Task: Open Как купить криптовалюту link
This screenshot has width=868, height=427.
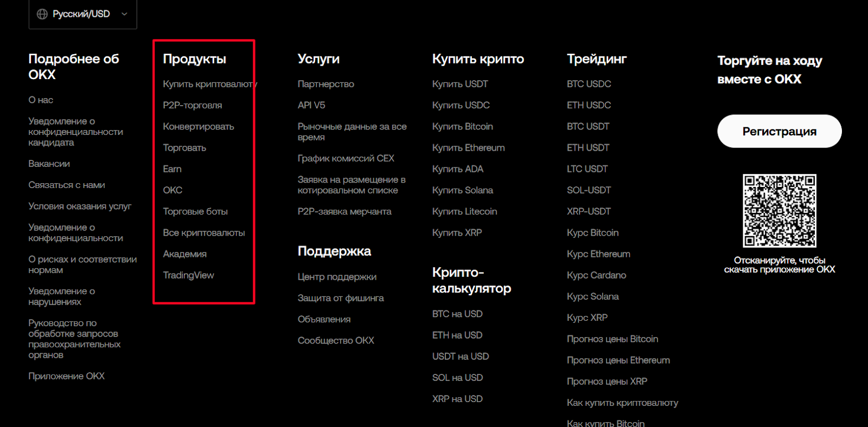Action: [x=622, y=403]
